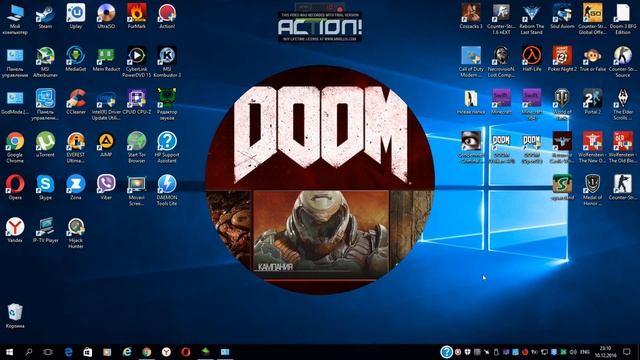Screen dimensions: 640x360
Task: Open the Viber shortcut
Action: (106, 188)
